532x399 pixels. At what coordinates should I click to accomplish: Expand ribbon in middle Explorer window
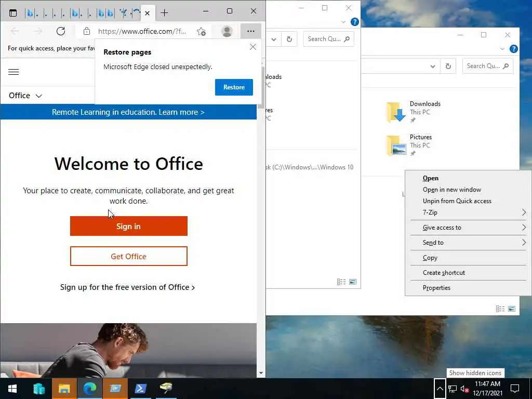coord(343,22)
